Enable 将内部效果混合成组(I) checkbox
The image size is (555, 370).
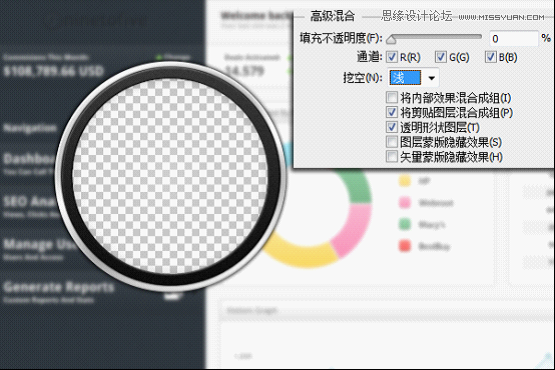pyautogui.click(x=391, y=97)
